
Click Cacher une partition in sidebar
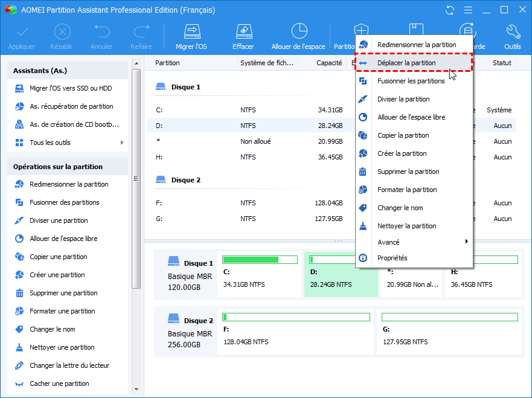[59, 384]
